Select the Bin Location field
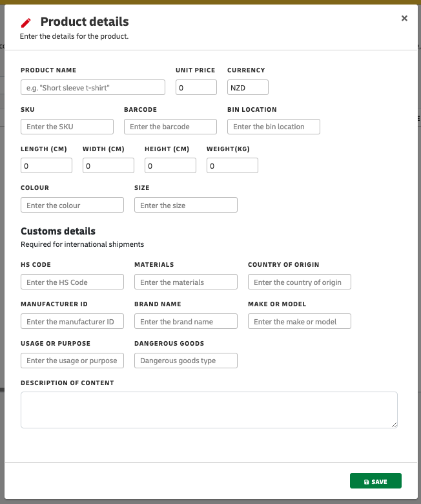This screenshot has width=421, height=504. [274, 127]
